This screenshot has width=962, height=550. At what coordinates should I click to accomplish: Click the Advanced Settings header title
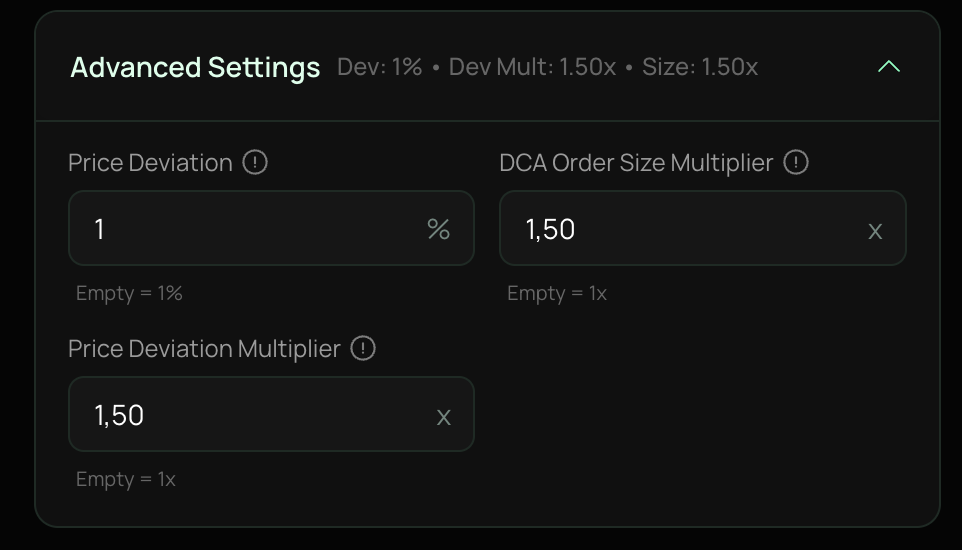click(x=195, y=67)
